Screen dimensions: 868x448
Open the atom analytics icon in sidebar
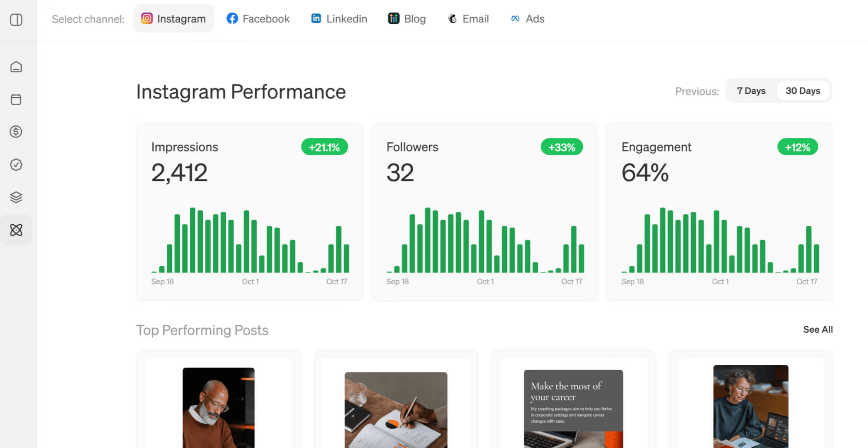[16, 230]
